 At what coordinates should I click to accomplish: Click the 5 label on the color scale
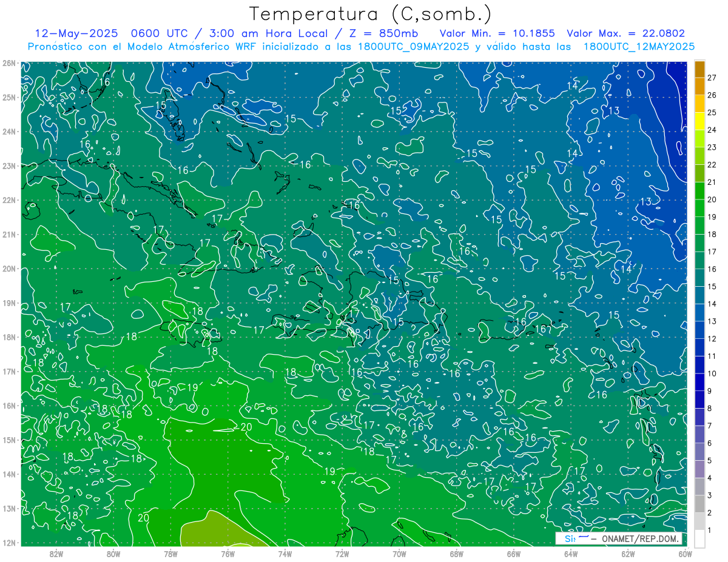point(710,461)
